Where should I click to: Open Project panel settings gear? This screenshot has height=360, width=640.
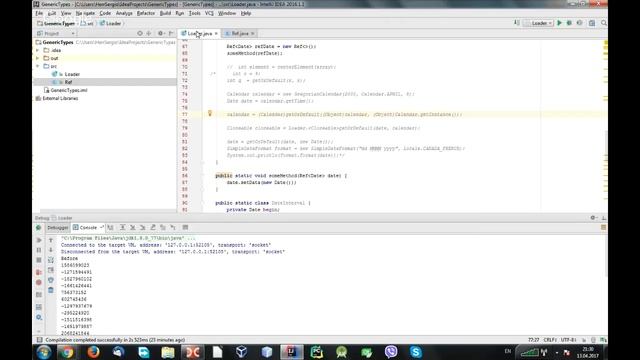(160, 33)
